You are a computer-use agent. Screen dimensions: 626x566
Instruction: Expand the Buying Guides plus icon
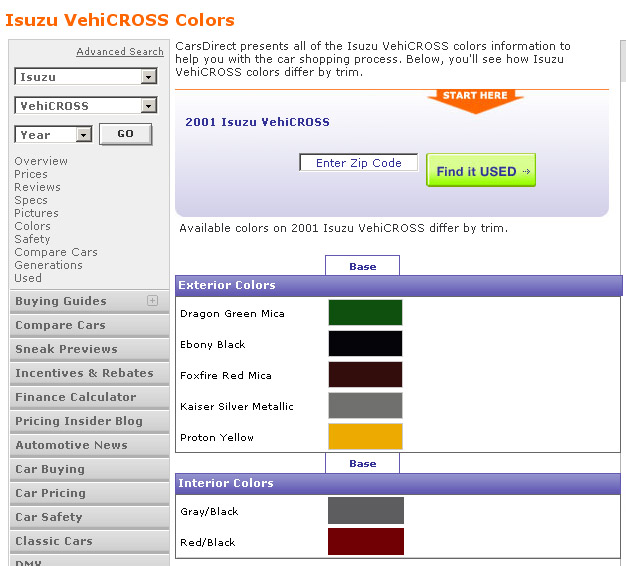(x=152, y=301)
